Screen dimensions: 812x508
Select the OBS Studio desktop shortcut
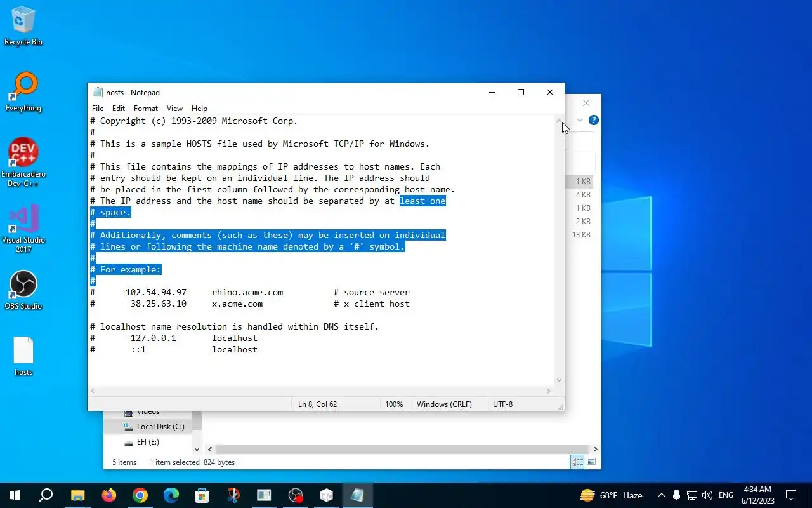(x=23, y=290)
